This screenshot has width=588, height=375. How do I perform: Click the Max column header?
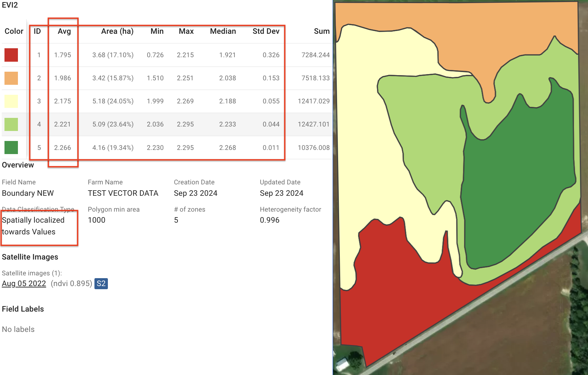186,31
